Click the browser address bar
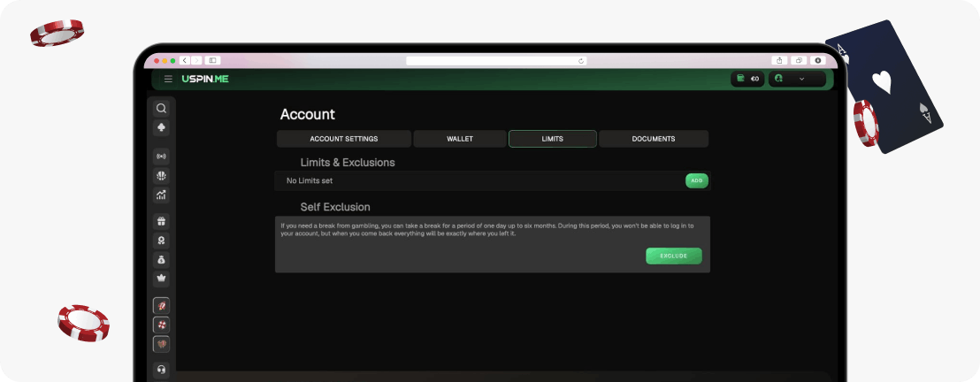980x382 pixels. (496, 61)
